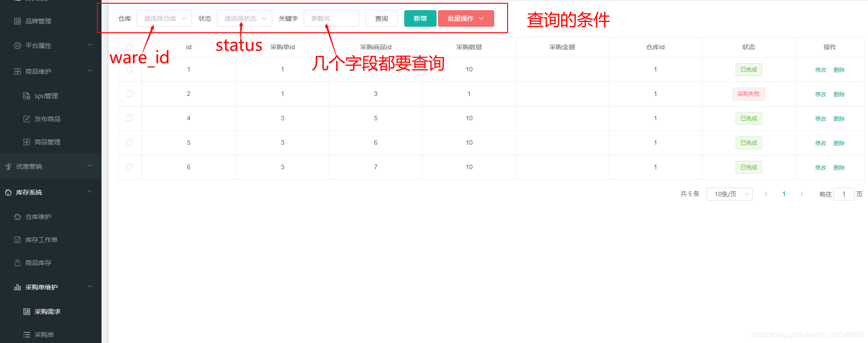868x343 pixels.
Task: Click 修改 for row id 2
Action: click(820, 95)
